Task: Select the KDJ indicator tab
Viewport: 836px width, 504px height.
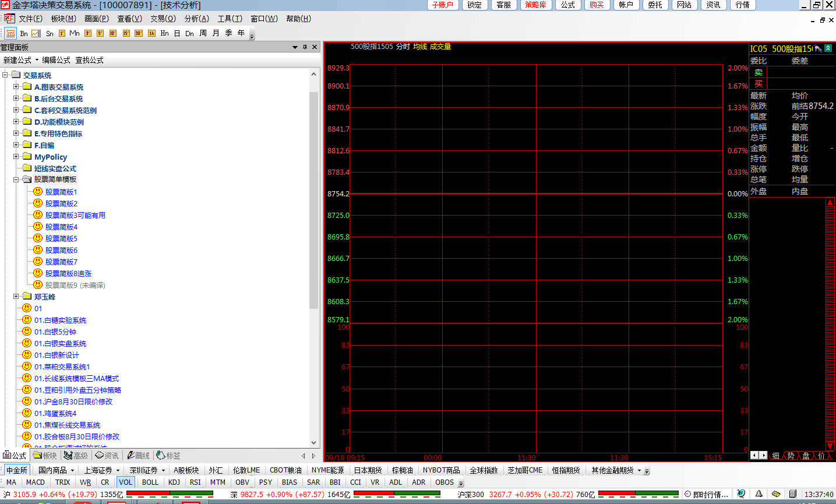Action: [x=174, y=482]
